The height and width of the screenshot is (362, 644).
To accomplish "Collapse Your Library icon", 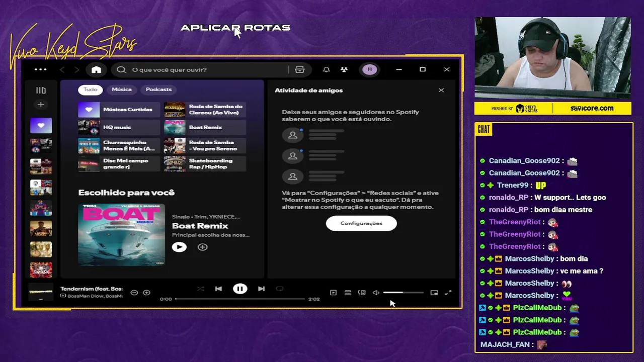I will click(41, 90).
